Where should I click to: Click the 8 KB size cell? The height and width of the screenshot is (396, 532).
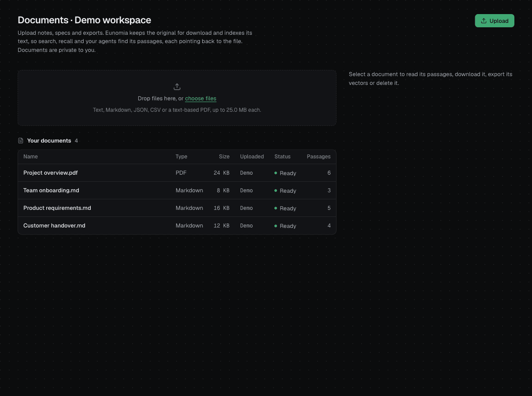point(223,191)
